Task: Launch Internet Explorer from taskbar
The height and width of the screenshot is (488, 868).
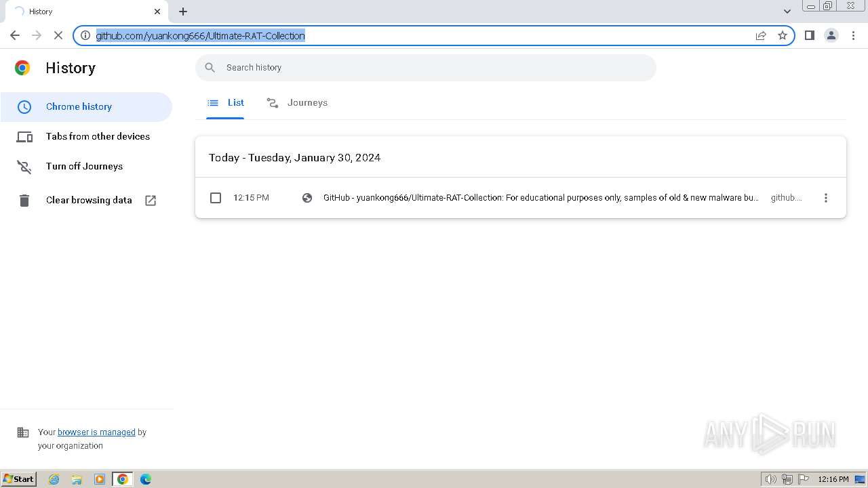Action: pyautogui.click(x=54, y=479)
